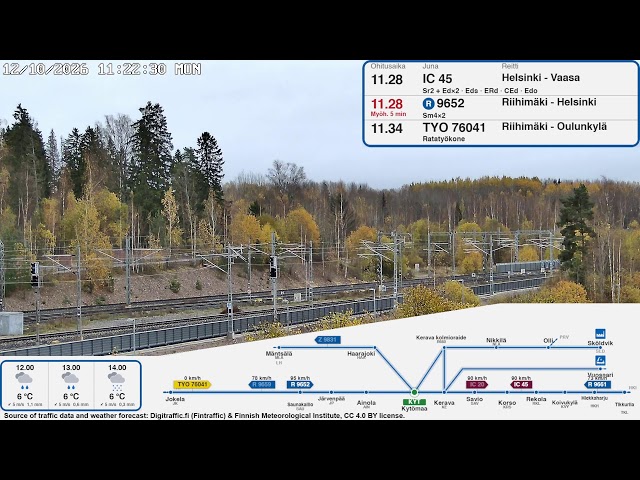
Task: Click the Z 9831 train marker
Action: click(327, 340)
